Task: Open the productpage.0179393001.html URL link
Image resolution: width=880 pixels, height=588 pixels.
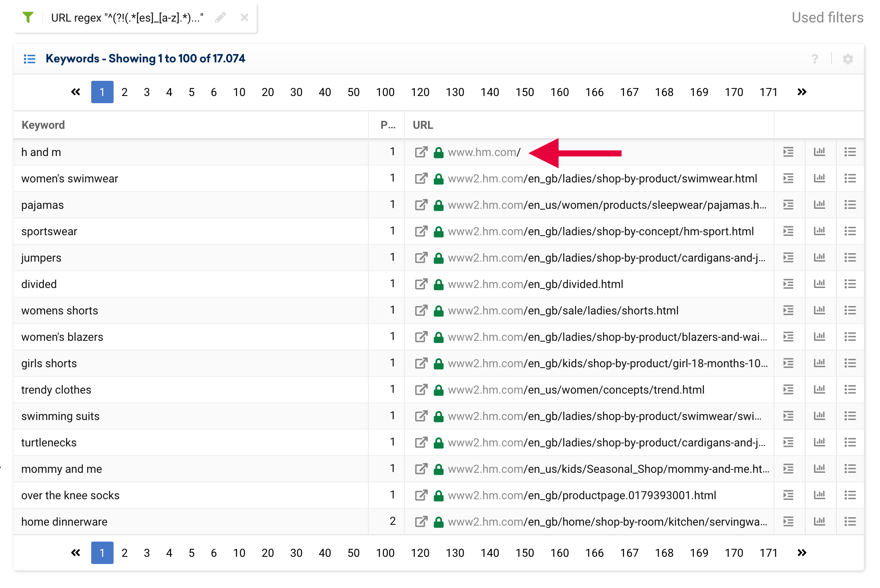Action: coord(582,495)
